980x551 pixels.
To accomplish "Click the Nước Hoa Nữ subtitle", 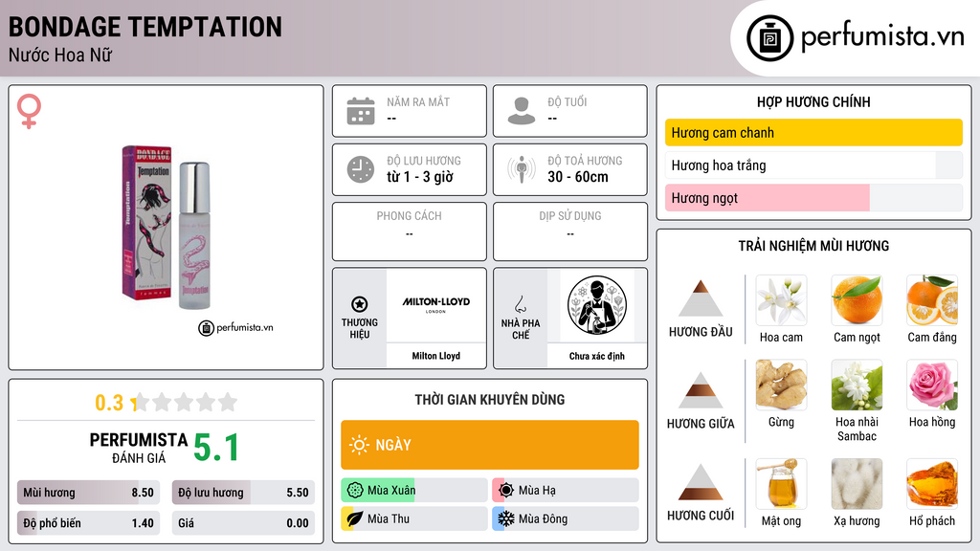I will 60,55.
